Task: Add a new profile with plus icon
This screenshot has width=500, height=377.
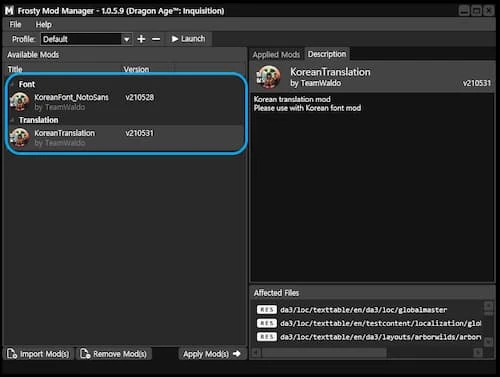Action: coord(141,39)
